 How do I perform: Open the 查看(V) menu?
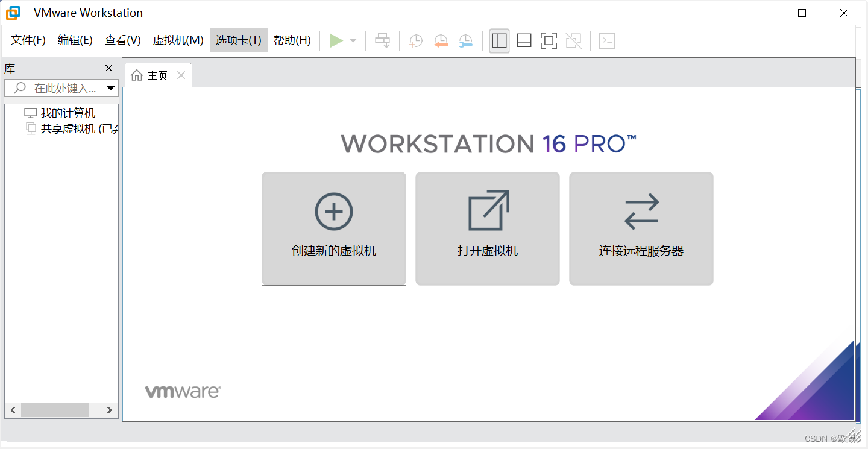123,40
